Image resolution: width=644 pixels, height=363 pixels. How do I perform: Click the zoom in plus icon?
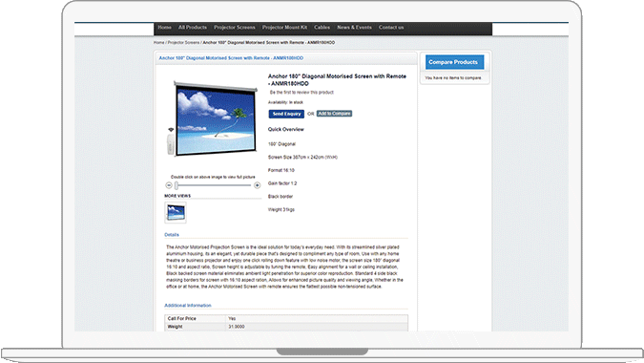[257, 185]
